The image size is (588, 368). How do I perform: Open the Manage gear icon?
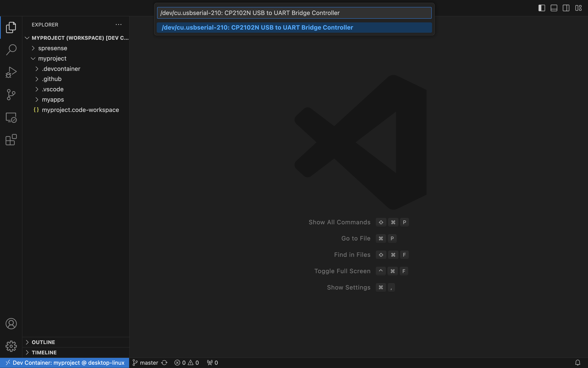[11, 346]
